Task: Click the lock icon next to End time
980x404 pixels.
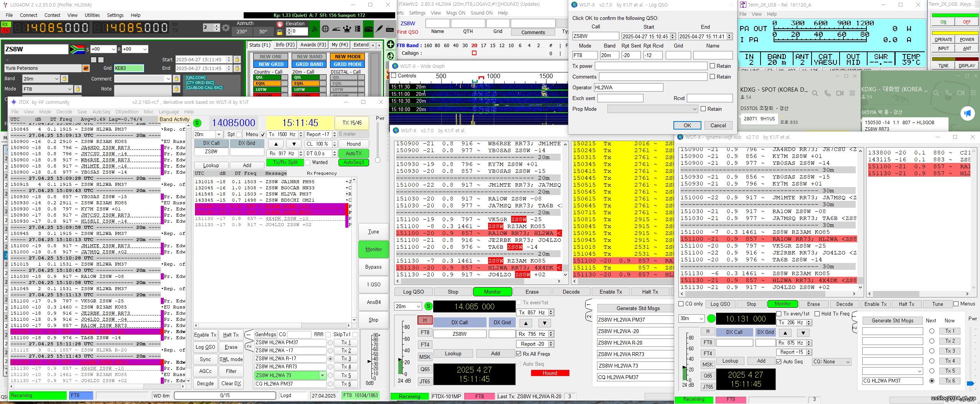Action: (x=237, y=68)
